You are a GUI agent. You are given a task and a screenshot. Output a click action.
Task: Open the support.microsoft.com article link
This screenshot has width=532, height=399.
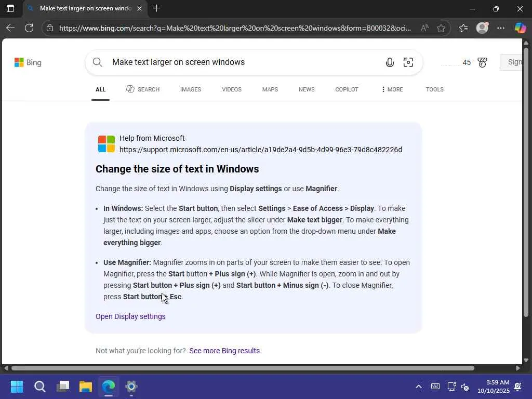[261, 150]
